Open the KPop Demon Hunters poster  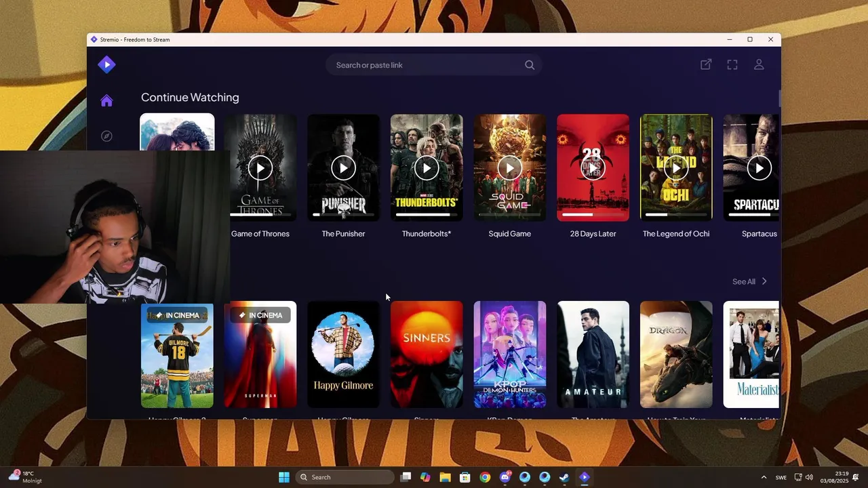[510, 354]
